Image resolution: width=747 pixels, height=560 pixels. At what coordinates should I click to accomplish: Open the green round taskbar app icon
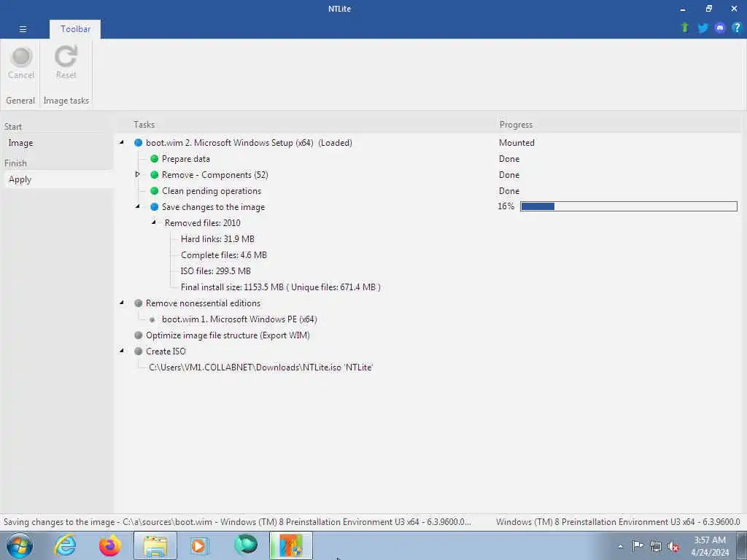(246, 545)
